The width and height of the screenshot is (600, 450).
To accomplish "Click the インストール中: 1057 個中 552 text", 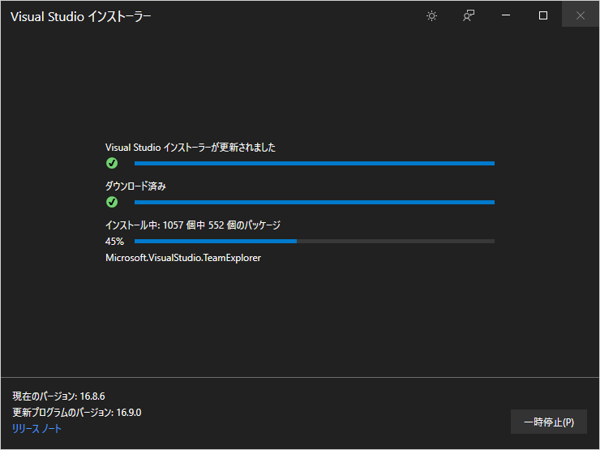I will [165, 225].
